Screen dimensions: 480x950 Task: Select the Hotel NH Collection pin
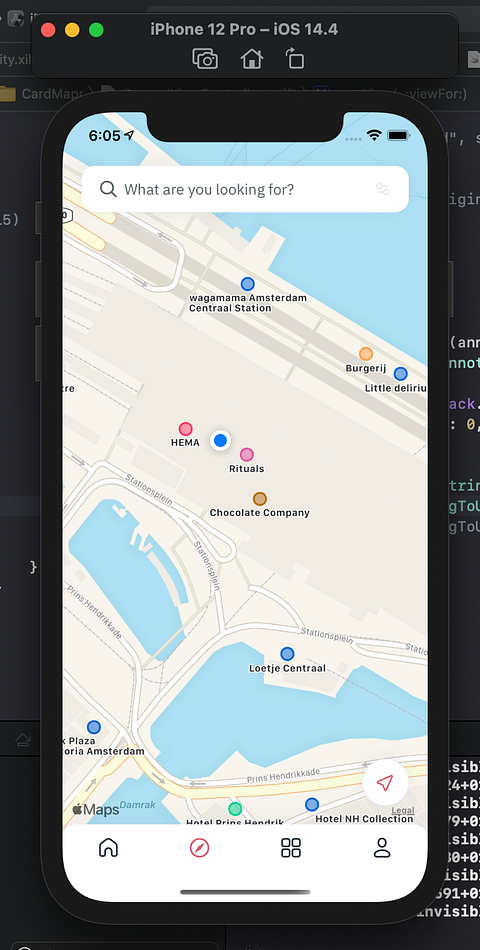(312, 805)
